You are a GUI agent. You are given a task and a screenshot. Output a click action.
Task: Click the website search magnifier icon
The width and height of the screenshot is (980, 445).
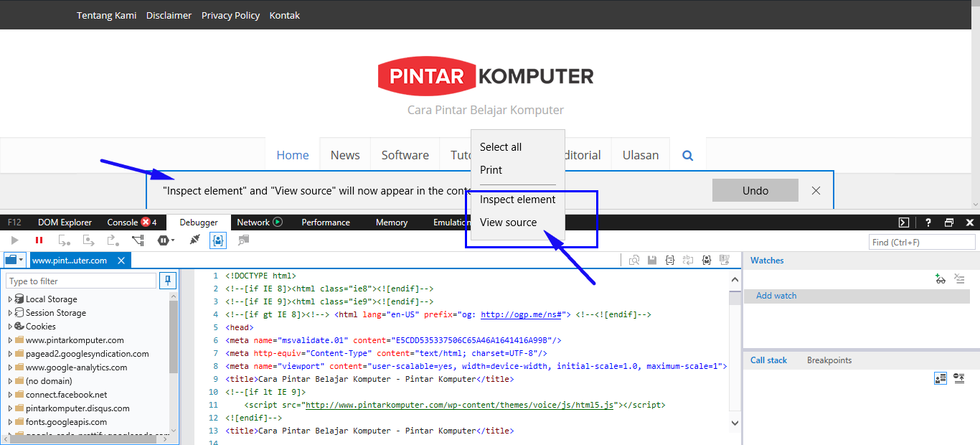click(687, 155)
